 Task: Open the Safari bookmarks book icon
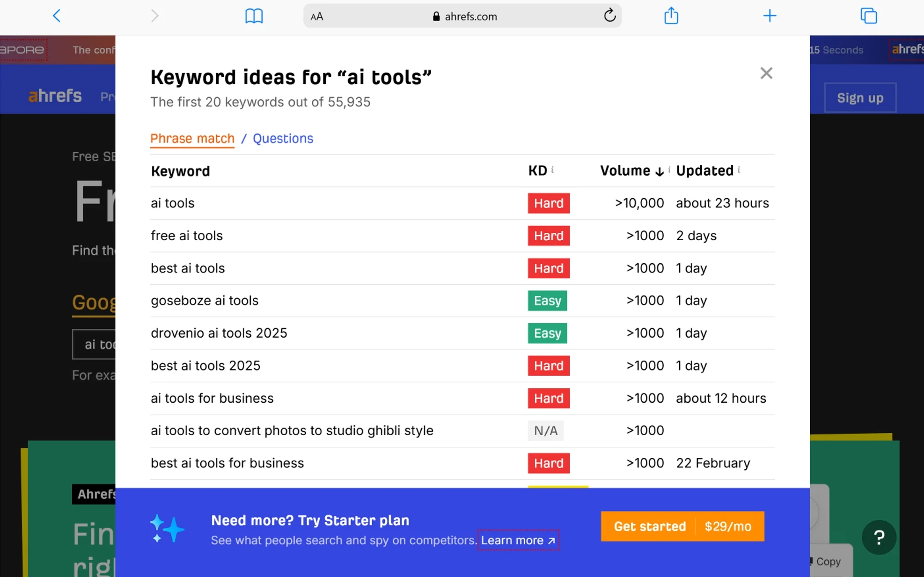(254, 16)
